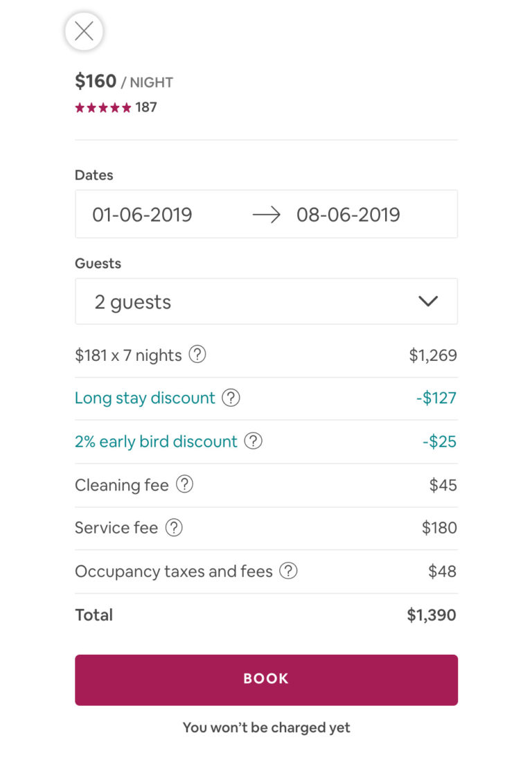Click the Long stay discount label
This screenshot has width=532, height=760.
coord(145,398)
